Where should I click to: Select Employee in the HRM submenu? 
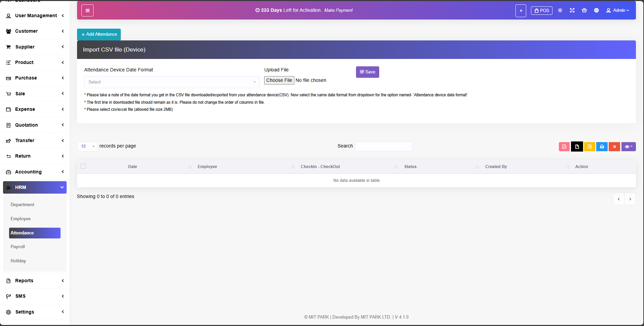click(21, 219)
